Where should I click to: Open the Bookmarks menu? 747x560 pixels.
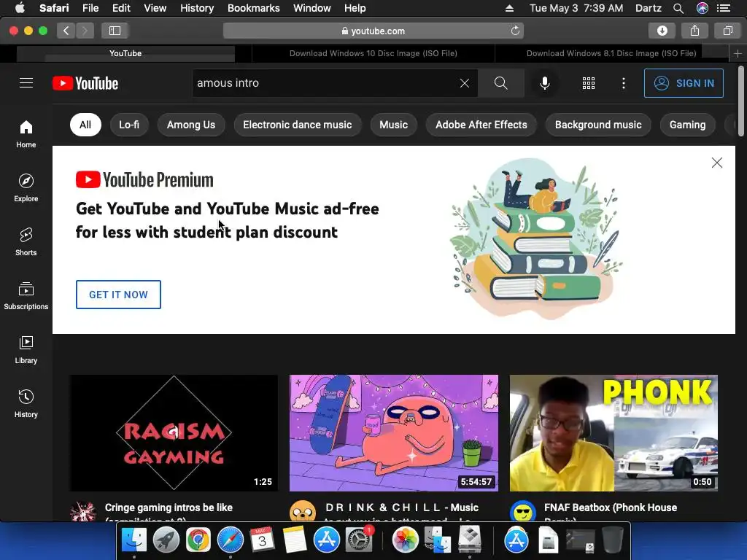[253, 8]
